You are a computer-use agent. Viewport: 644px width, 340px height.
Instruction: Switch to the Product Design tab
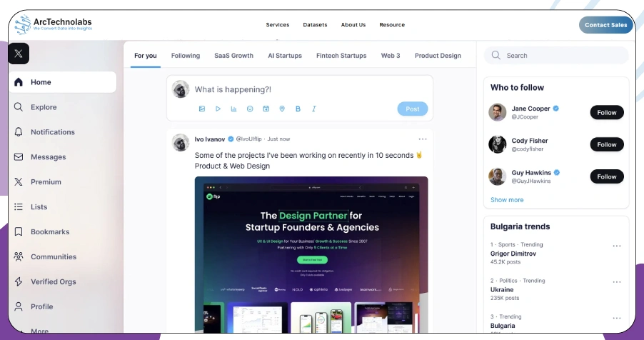point(438,56)
